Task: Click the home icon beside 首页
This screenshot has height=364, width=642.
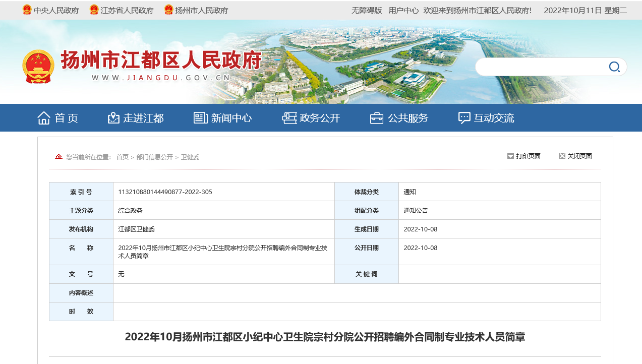Action: pos(44,118)
